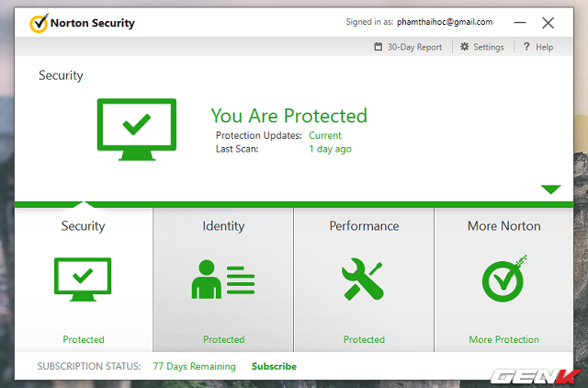The height and width of the screenshot is (388, 588).
Task: Open the More Norton tab
Action: [504, 226]
